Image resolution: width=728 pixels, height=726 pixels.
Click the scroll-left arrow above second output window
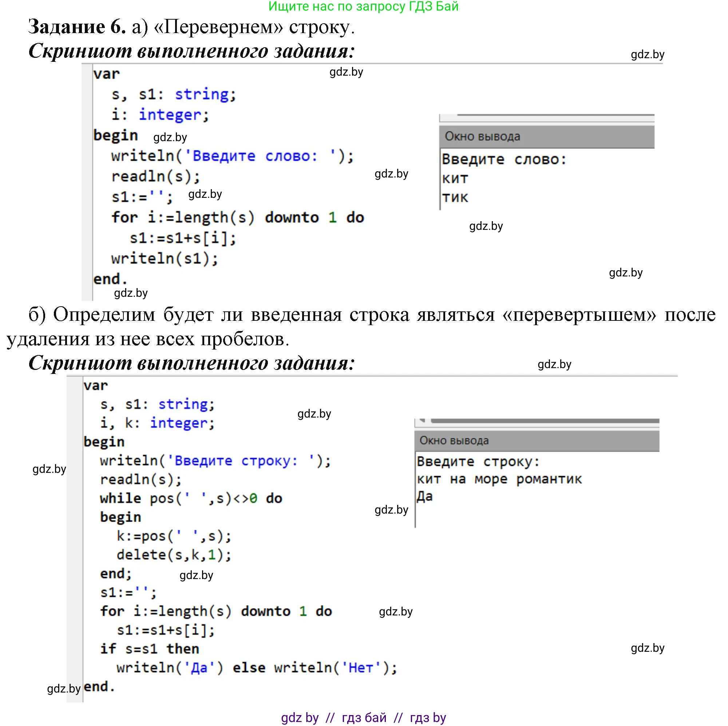point(423,420)
